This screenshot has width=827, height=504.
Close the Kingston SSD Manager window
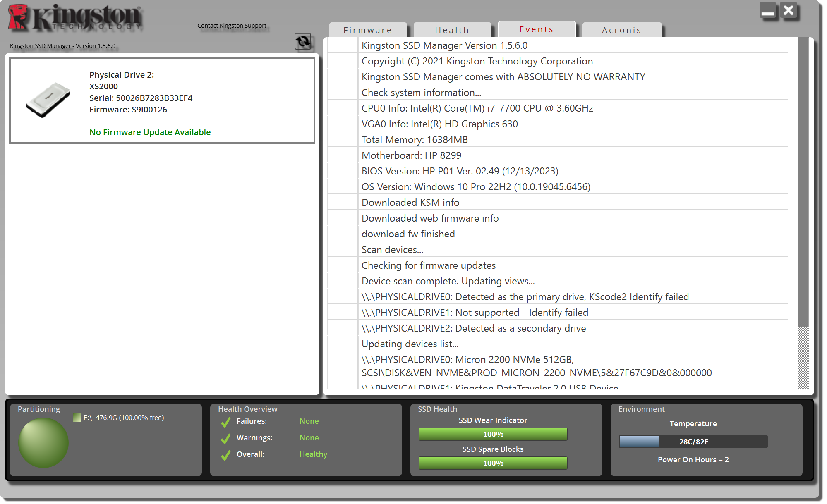[x=789, y=10]
